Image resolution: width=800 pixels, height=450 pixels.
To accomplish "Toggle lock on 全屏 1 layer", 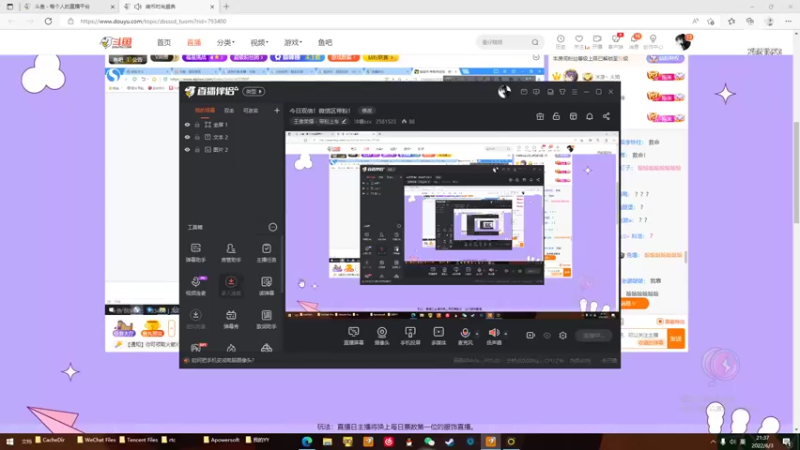I will click(x=197, y=124).
